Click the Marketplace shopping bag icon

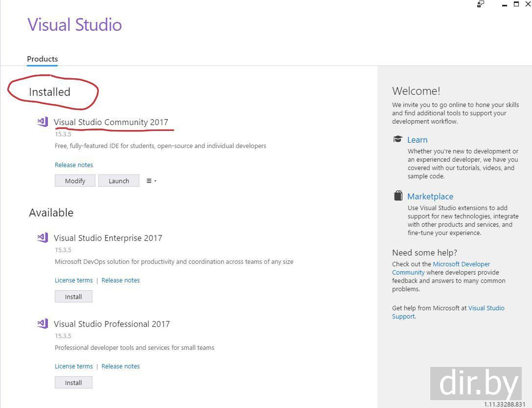tap(398, 196)
